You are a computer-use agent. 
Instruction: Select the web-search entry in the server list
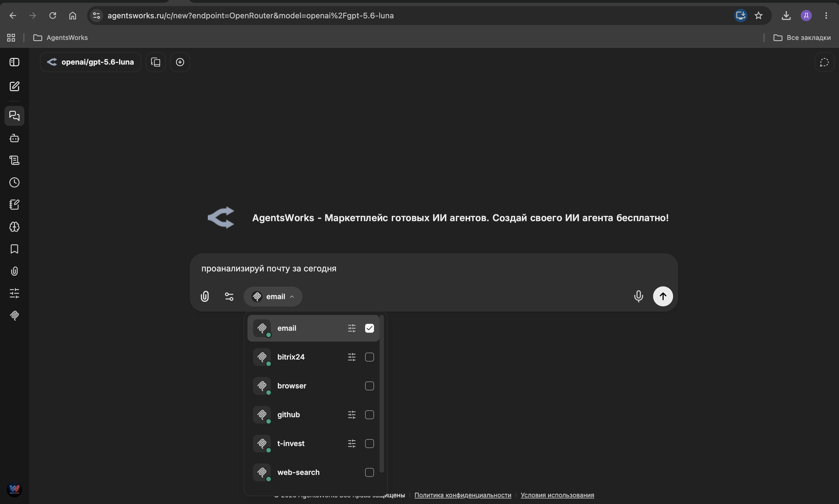313,472
